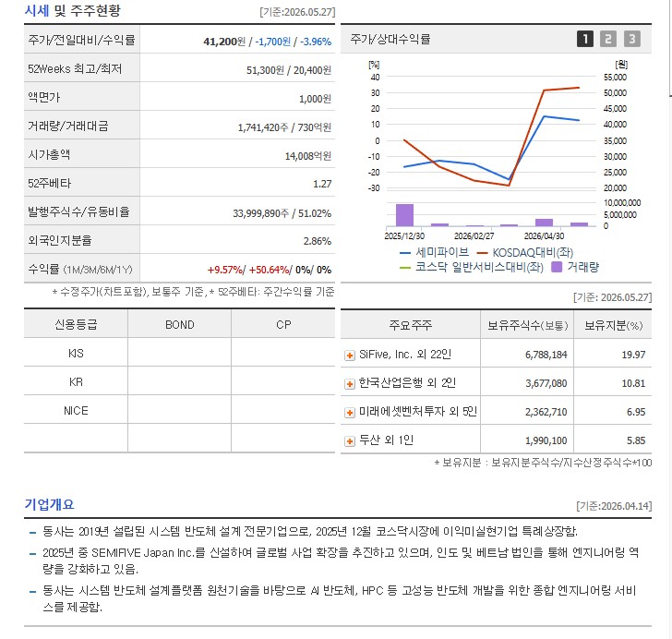Image resolution: width=672 pixels, height=639 pixels.
Task: Click the KOSDAQ대비(좌) red legend marker
Action: tap(482, 253)
